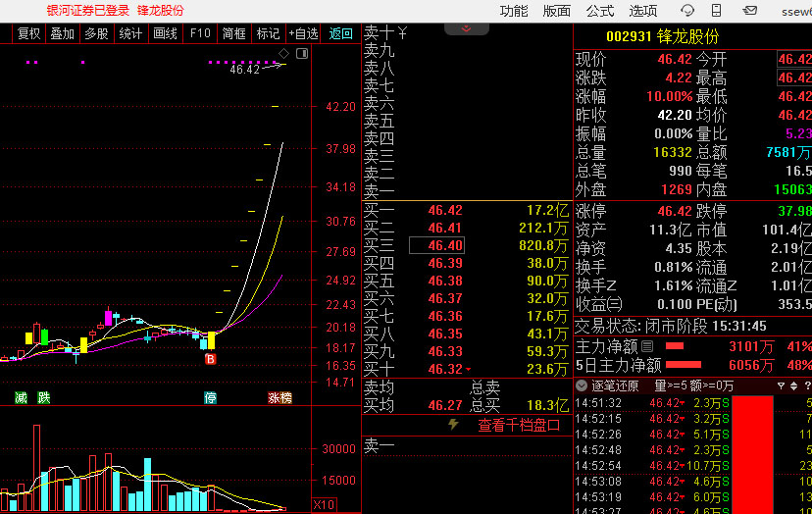Open the list icon next to 主力净额
The width and height of the screenshot is (812, 514).
(x=647, y=345)
